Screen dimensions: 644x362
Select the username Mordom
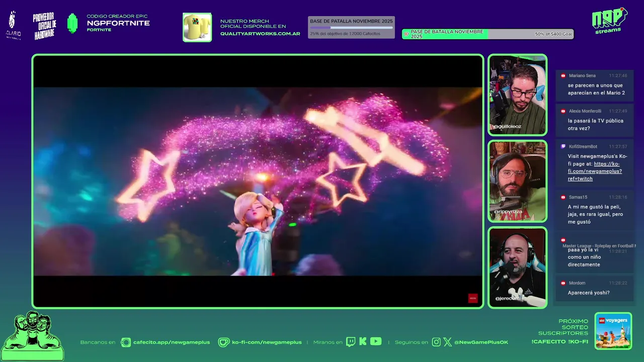tap(577, 283)
